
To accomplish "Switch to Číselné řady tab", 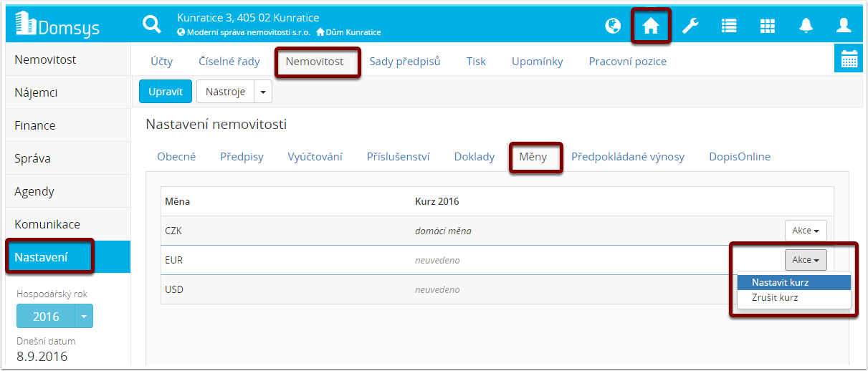I will [229, 62].
